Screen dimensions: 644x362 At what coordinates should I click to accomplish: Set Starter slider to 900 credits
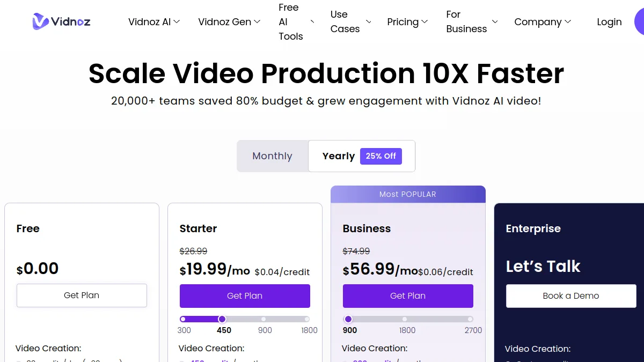click(x=264, y=319)
